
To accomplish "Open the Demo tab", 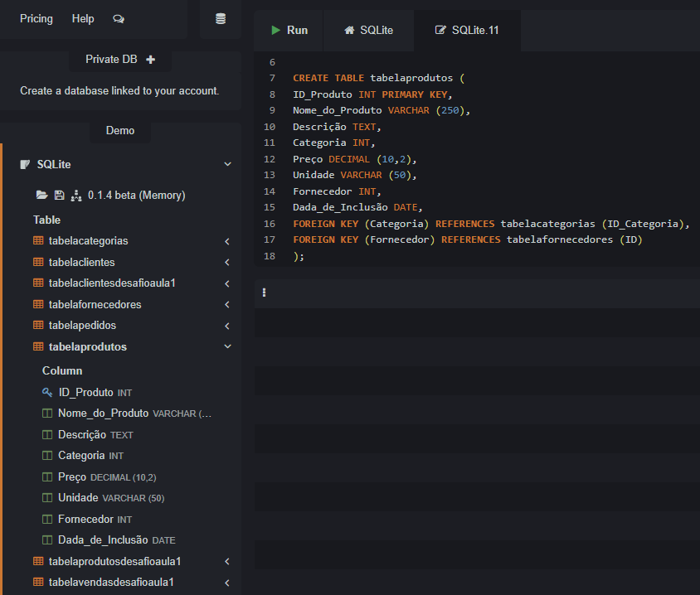I will [120, 131].
